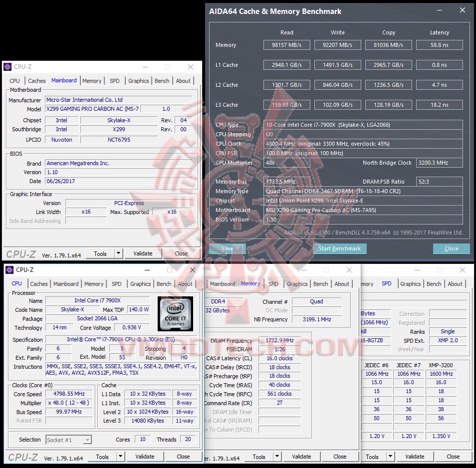This screenshot has height=468, width=476.
Task: Open Tools dropdown arrow in Memory tab window
Action: pos(277,457)
